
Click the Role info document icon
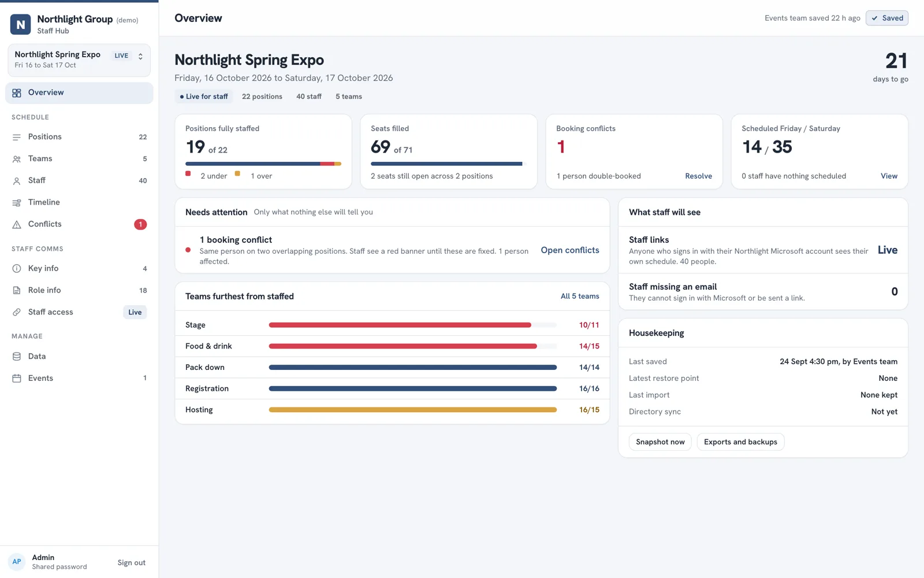(17, 290)
